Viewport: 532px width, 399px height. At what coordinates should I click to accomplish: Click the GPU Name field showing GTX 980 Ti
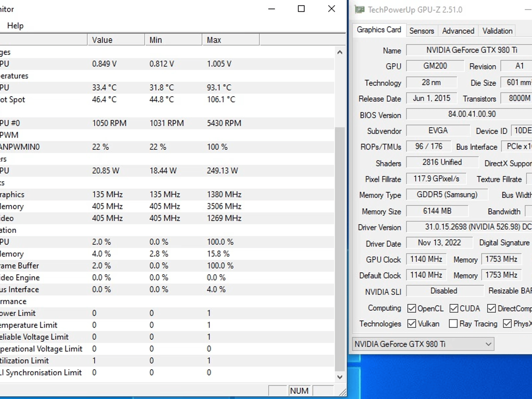pos(469,50)
